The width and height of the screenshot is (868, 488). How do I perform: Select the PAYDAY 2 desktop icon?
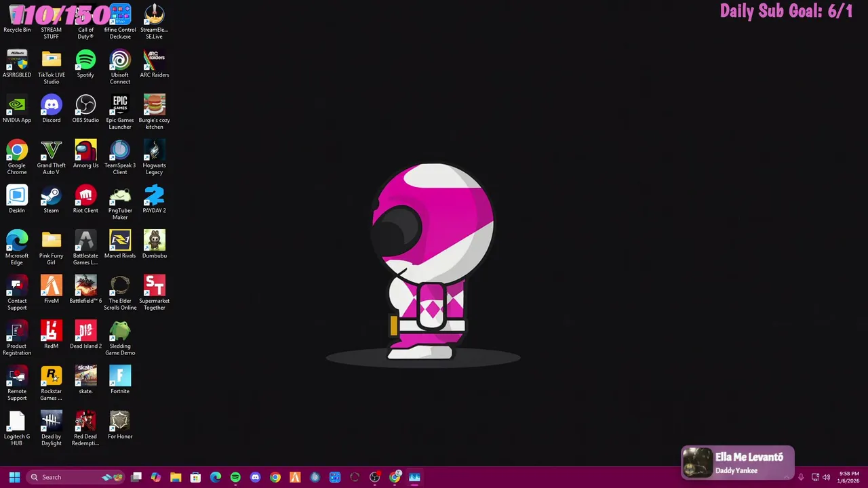pos(154,200)
